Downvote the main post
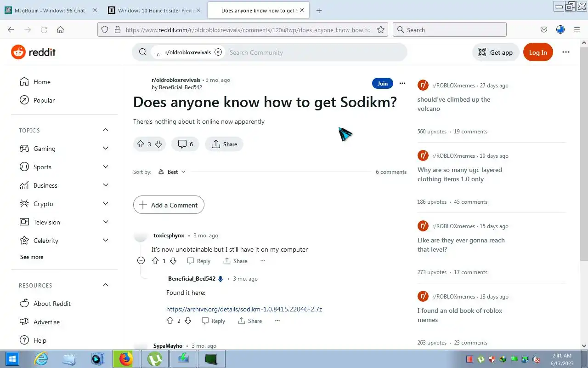Image resolution: width=588 pixels, height=368 pixels. (x=158, y=144)
